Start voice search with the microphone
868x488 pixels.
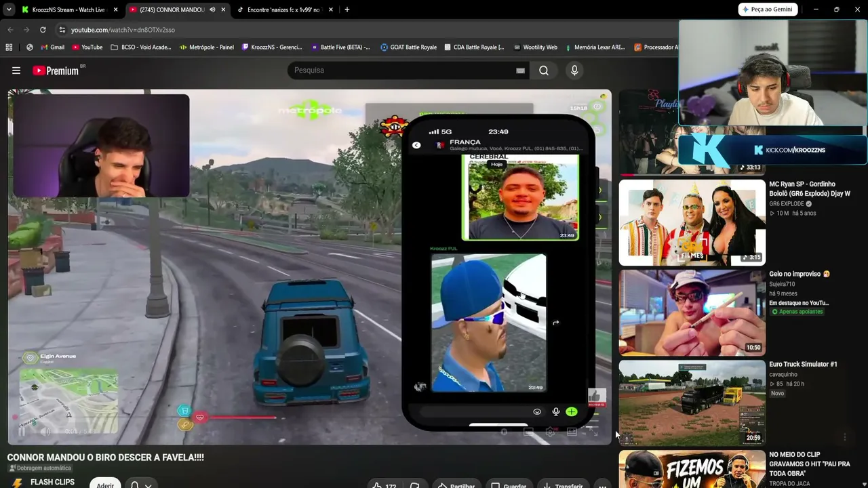574,70
